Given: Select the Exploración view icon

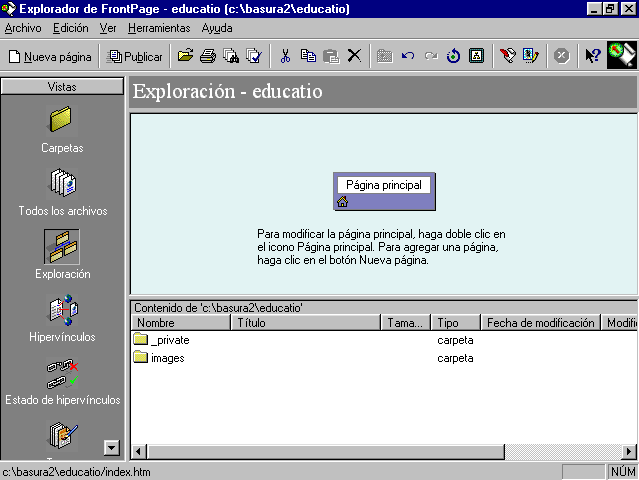Looking at the screenshot, I should tap(62, 247).
